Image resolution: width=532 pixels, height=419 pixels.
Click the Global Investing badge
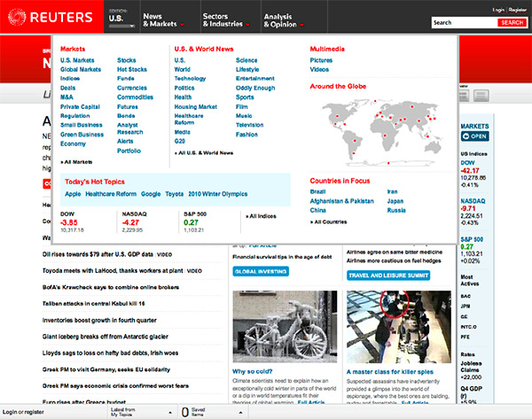tap(262, 271)
